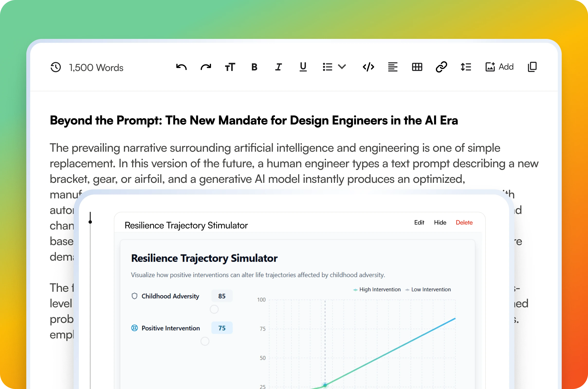
Task: Toggle italic formatting
Action: 278,67
